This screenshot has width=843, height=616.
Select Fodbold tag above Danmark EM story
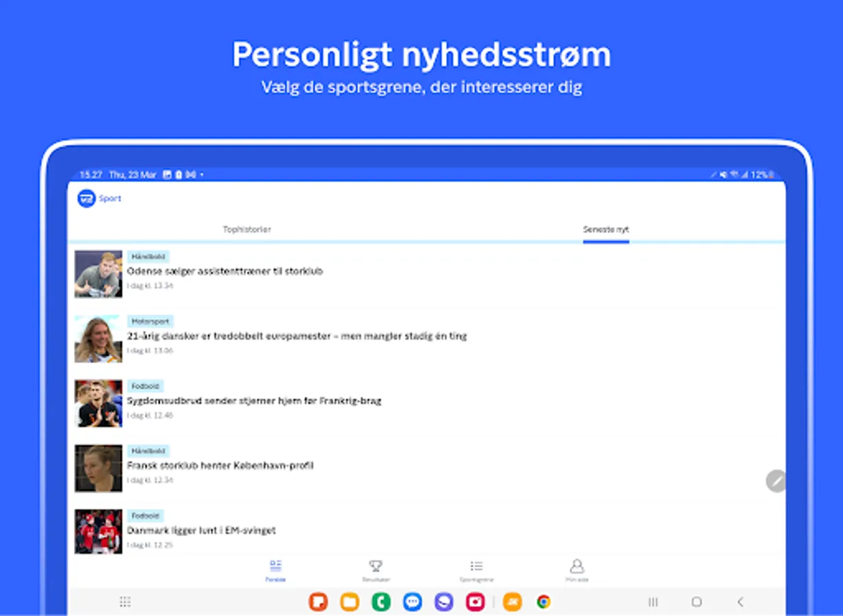(145, 515)
